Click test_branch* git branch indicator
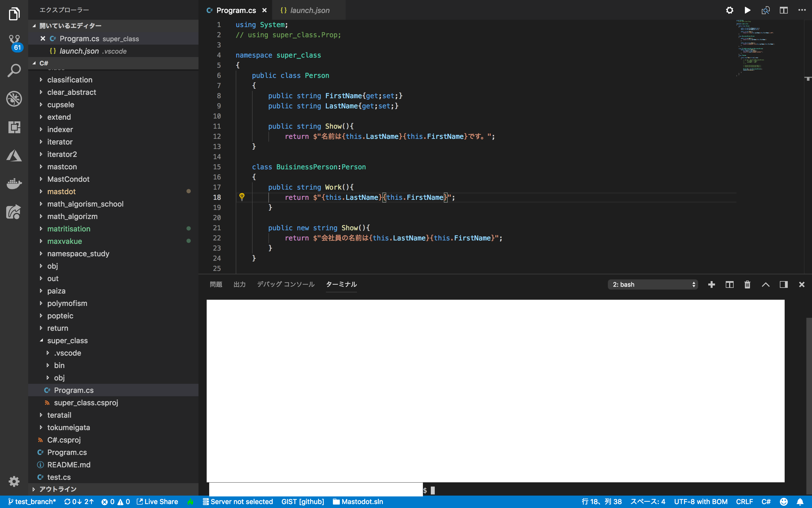 pyautogui.click(x=32, y=502)
